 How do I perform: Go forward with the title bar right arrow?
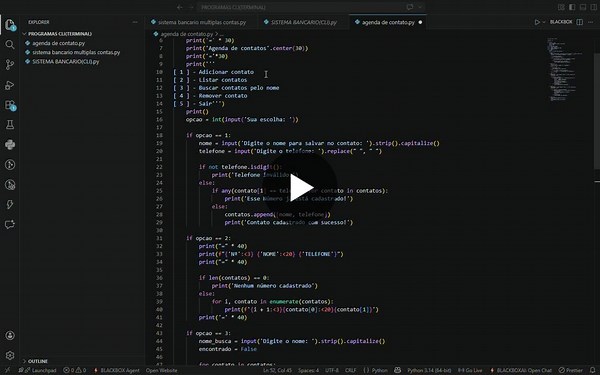tap(191, 7)
